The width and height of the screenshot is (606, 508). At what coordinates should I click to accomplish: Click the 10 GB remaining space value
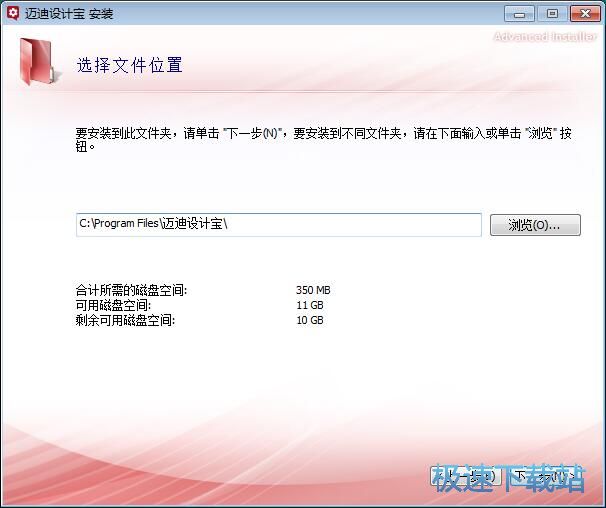click(310, 320)
